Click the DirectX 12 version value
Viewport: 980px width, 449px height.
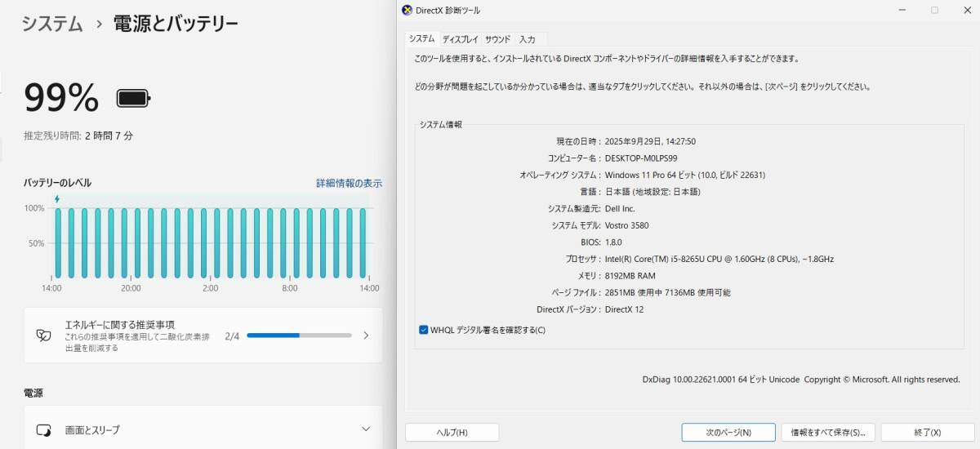[x=626, y=309]
